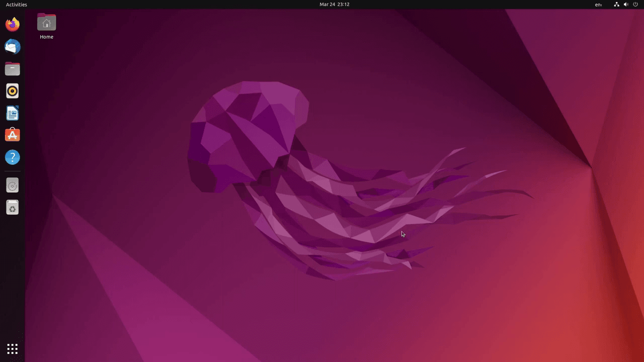Start the Rhythmbox music player

(x=12, y=90)
